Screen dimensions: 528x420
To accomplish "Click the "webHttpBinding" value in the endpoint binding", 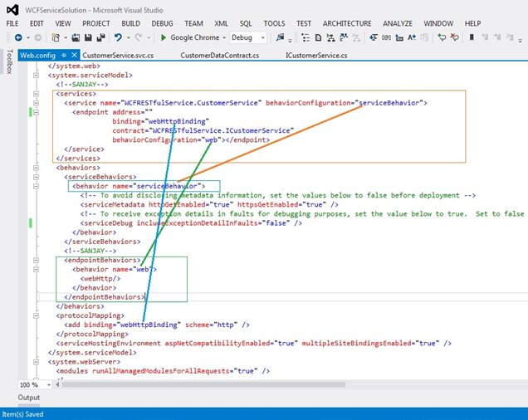I will coord(177,121).
